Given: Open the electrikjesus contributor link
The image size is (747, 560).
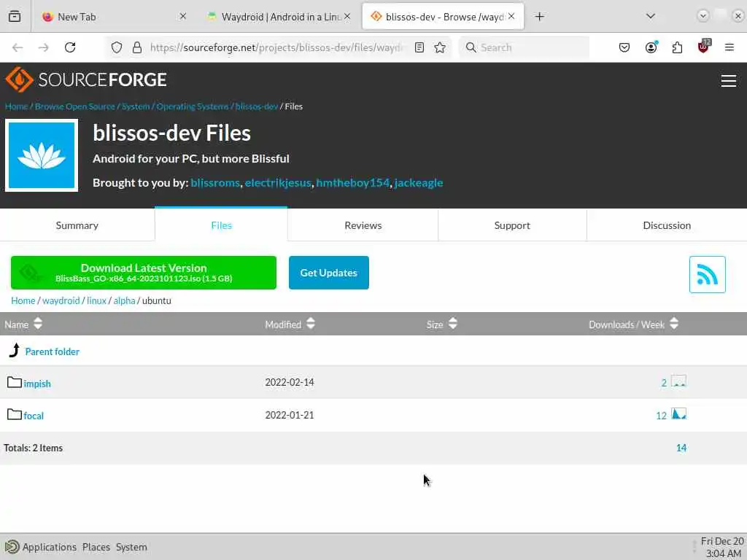Looking at the screenshot, I should 278,183.
